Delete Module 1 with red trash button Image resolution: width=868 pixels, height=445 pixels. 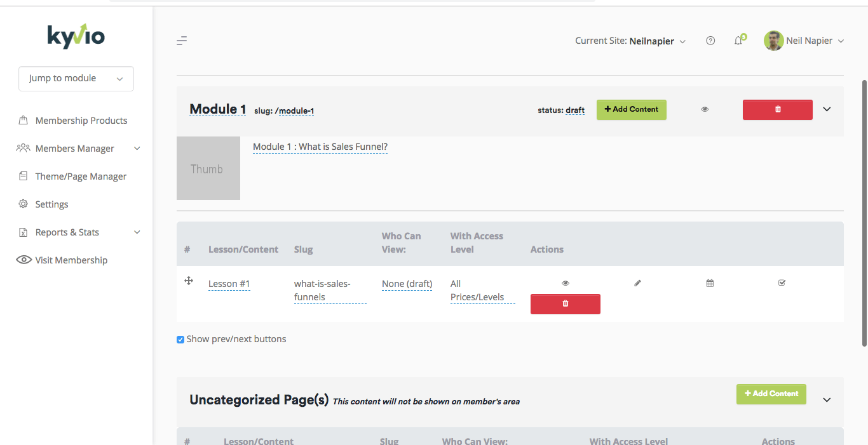(778, 109)
